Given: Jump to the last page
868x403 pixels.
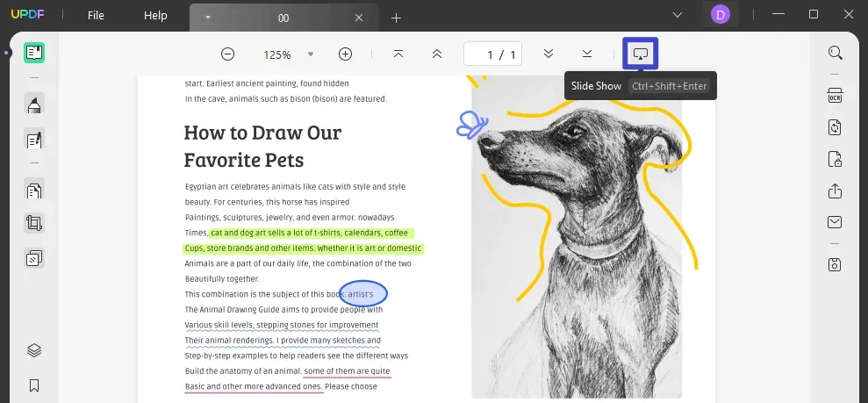Looking at the screenshot, I should click(587, 54).
